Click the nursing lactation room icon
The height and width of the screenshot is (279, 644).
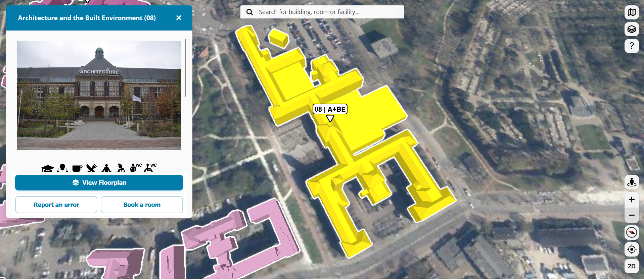121,168
